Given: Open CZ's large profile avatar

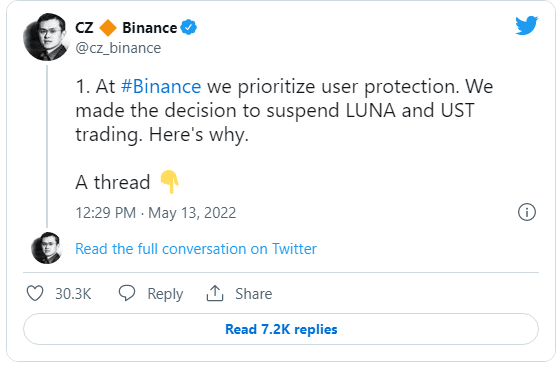Looking at the screenshot, I should tap(46, 37).
